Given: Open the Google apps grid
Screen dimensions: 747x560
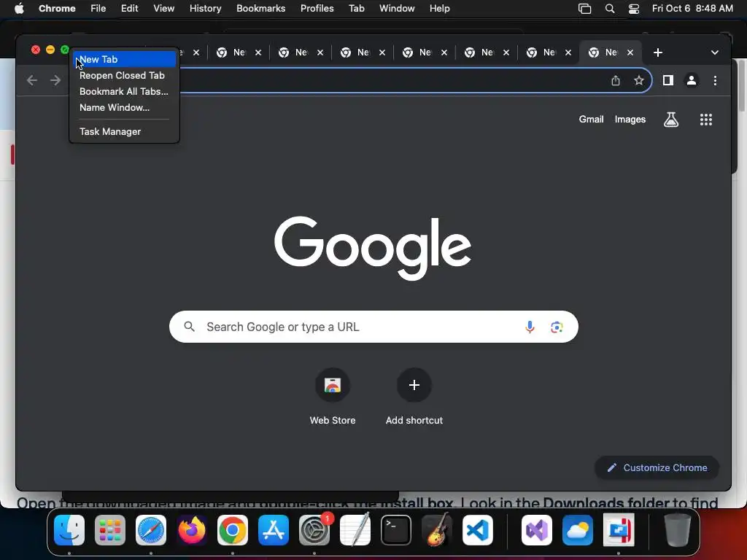Looking at the screenshot, I should coord(706,120).
